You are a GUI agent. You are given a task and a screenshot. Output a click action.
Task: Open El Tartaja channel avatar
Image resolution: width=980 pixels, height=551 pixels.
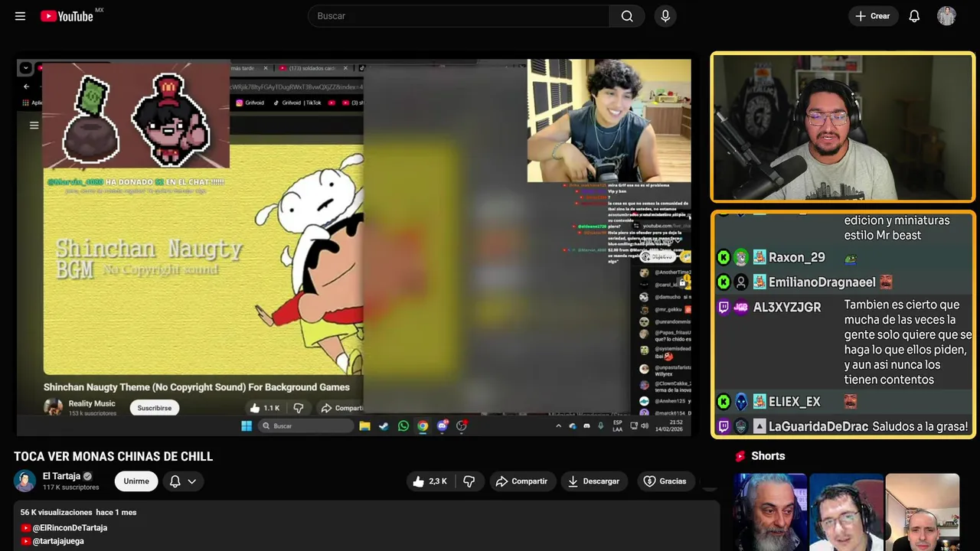(x=25, y=481)
